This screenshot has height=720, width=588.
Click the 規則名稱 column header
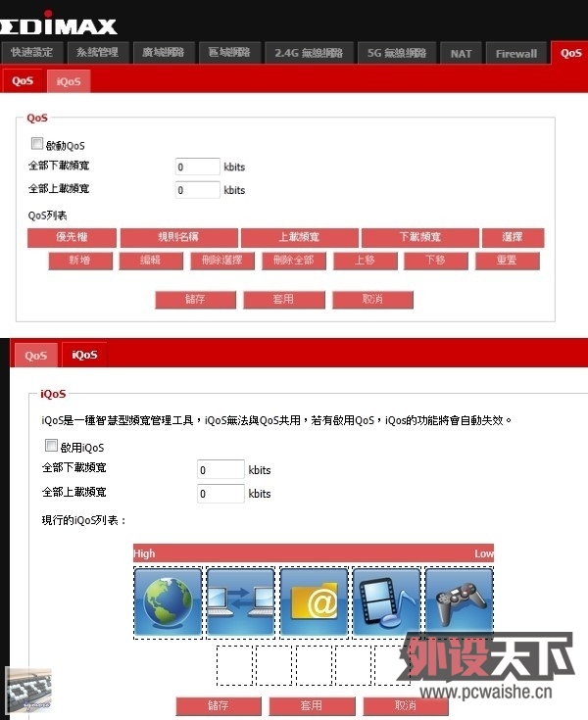[x=179, y=237]
